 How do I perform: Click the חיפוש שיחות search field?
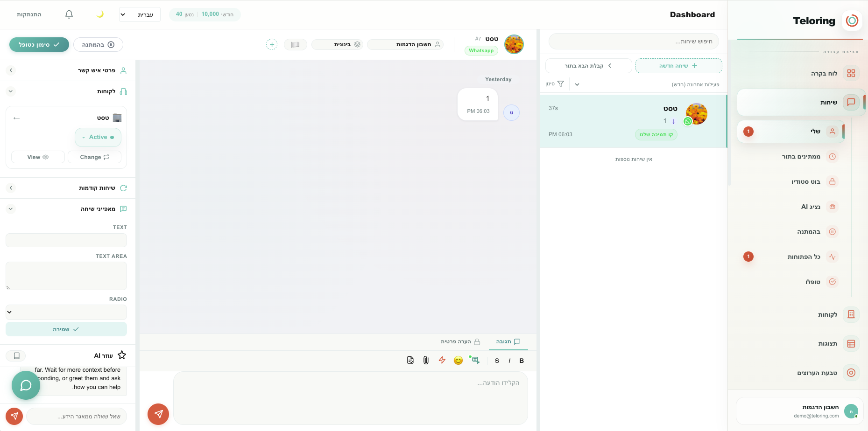(634, 42)
